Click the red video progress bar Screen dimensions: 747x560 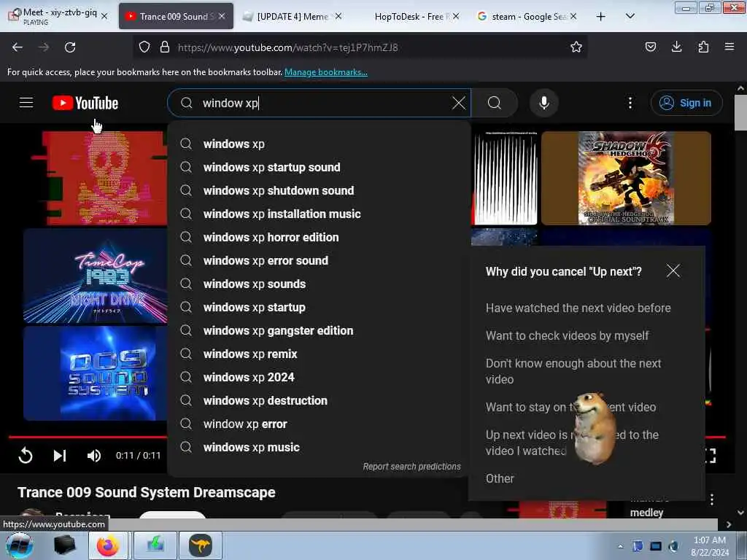[x=88, y=436]
